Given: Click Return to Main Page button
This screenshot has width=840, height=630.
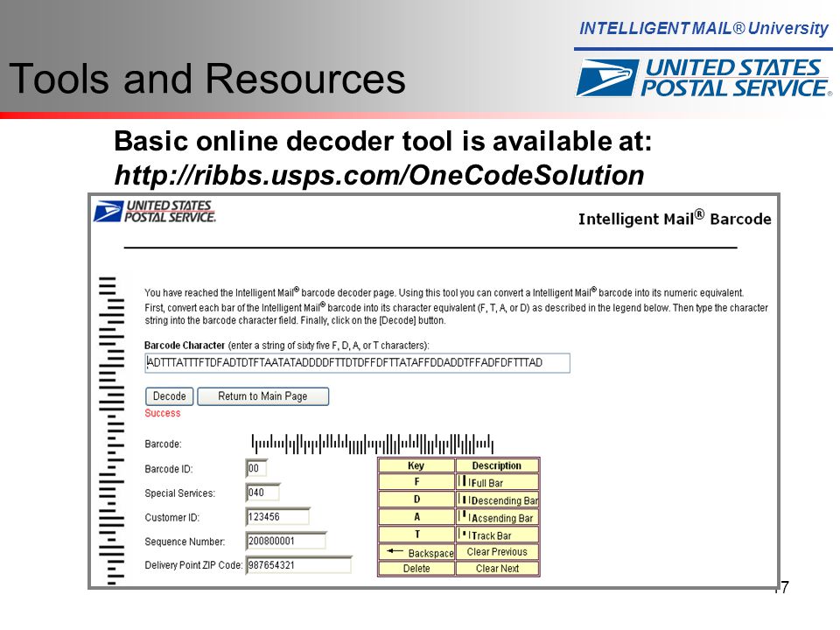Looking at the screenshot, I should (263, 396).
